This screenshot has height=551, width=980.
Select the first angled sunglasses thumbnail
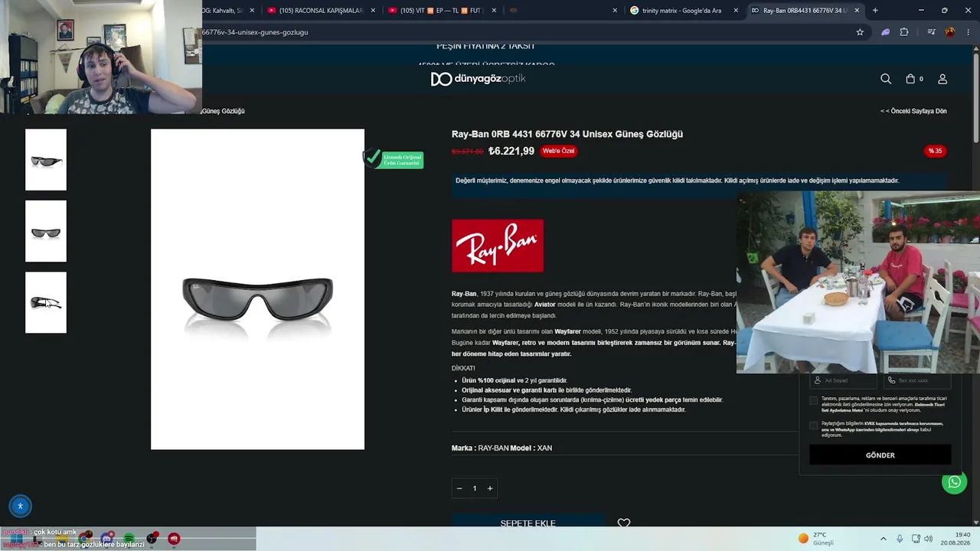(x=46, y=160)
